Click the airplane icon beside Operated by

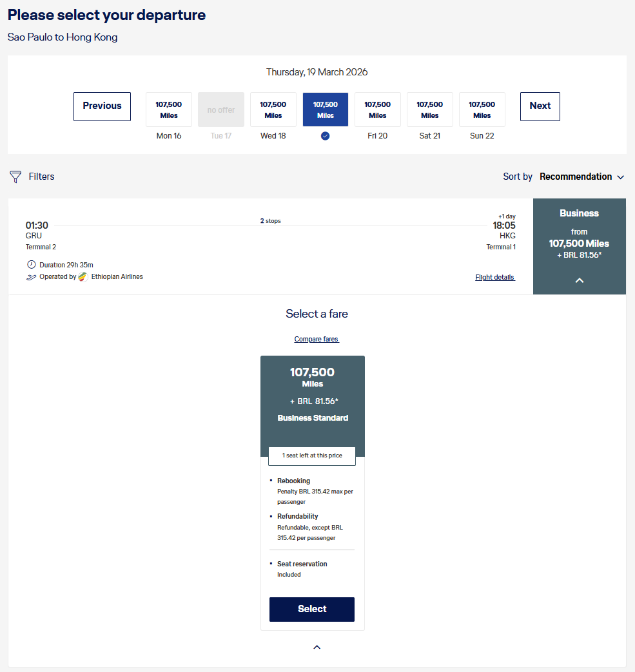coord(31,277)
